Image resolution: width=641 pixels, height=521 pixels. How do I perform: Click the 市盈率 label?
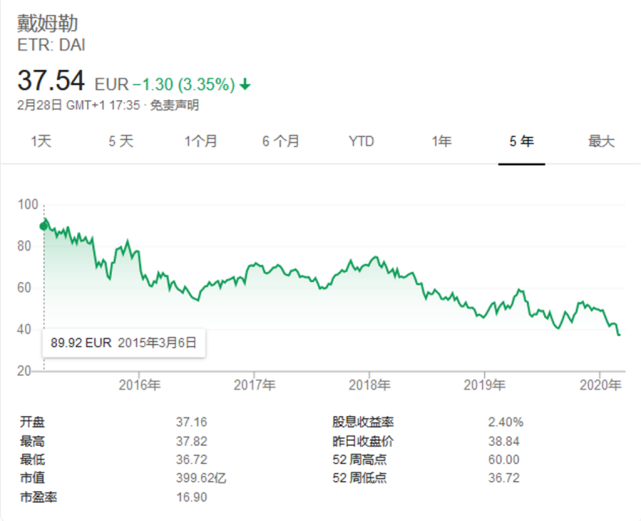pyautogui.click(x=38, y=497)
